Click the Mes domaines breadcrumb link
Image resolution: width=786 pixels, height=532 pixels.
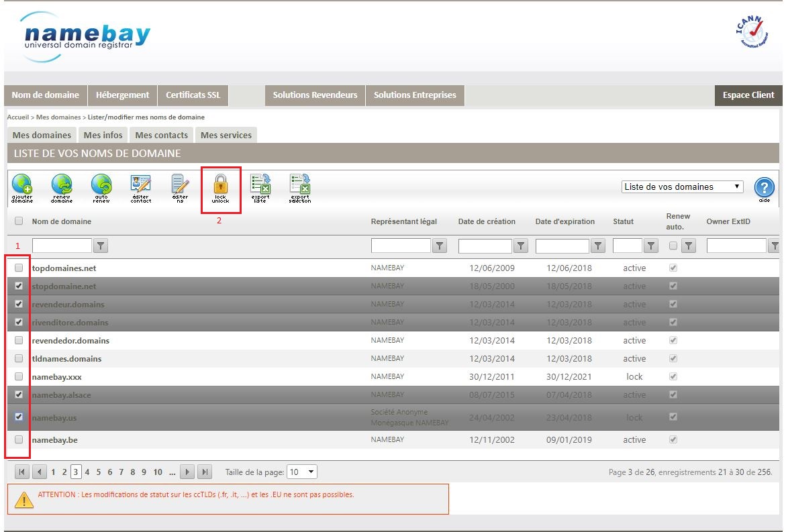click(x=58, y=117)
